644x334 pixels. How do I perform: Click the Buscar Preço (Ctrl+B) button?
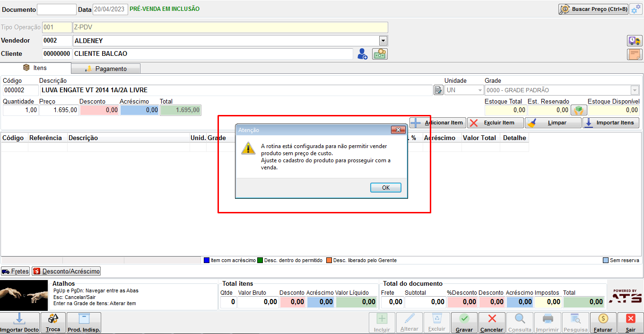point(593,9)
